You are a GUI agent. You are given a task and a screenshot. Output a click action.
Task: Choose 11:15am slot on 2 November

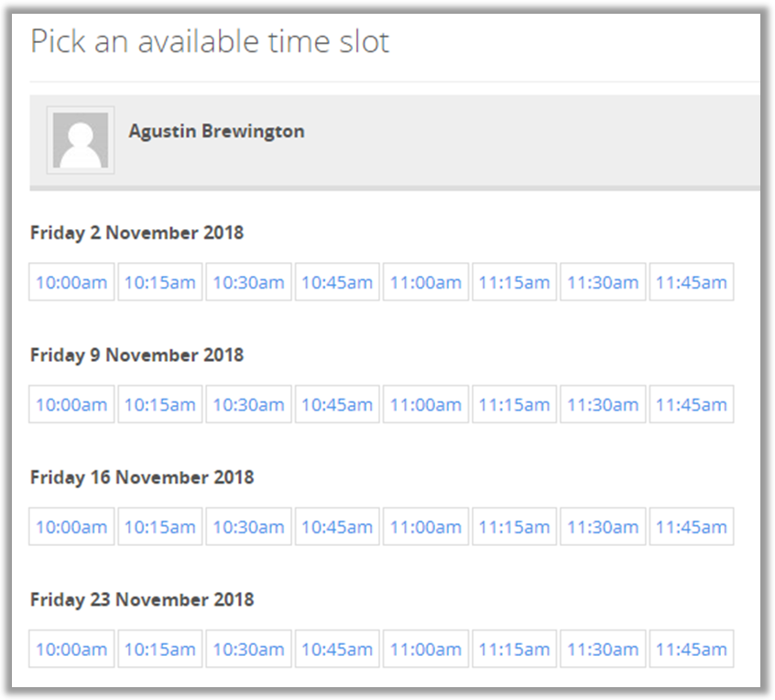coord(514,282)
